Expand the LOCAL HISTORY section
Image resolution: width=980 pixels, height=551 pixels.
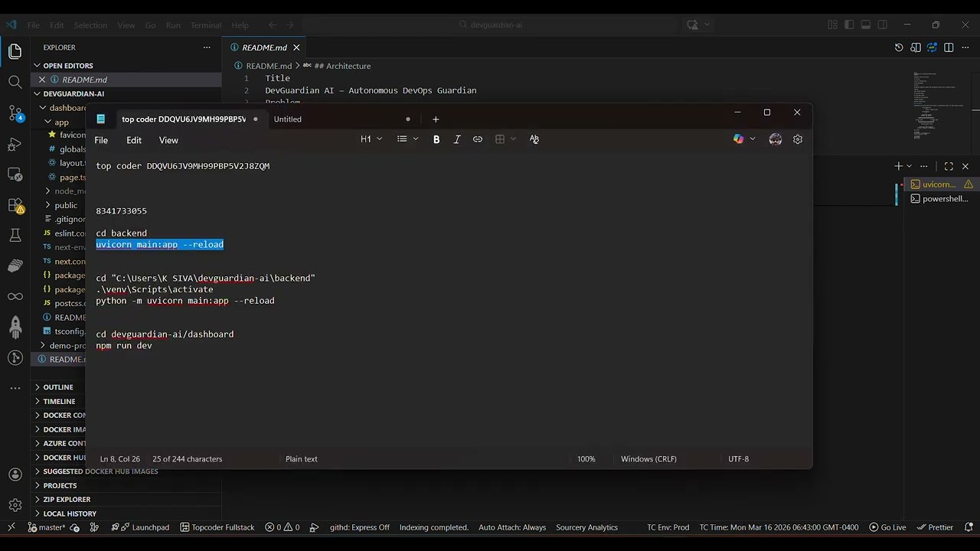70,514
